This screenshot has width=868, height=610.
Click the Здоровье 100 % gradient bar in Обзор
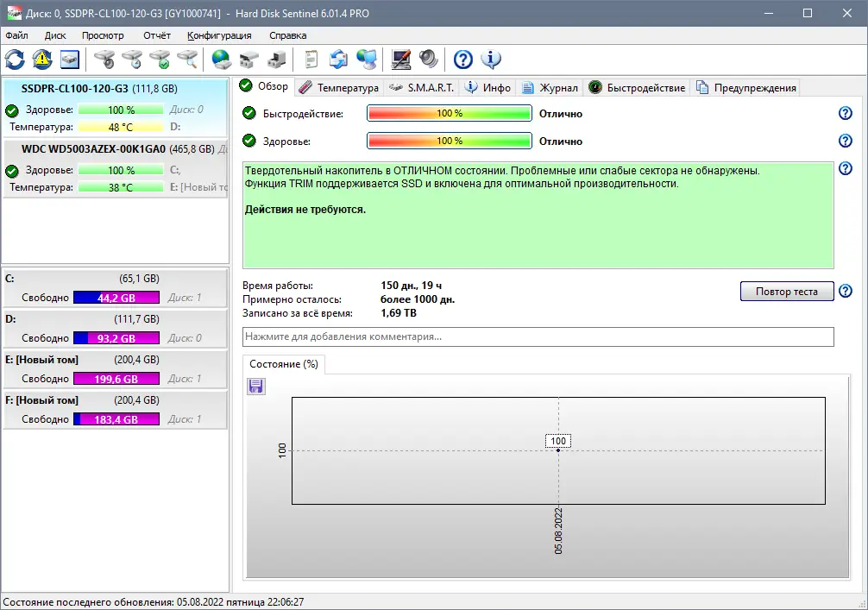click(449, 141)
